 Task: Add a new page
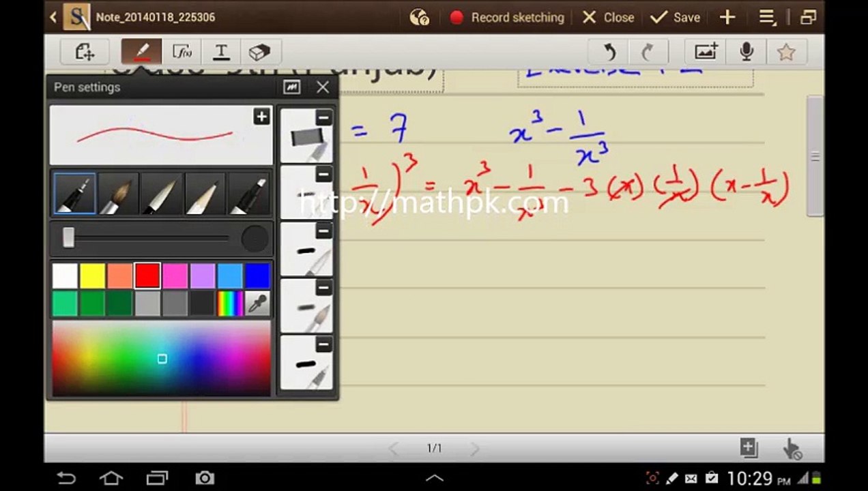coord(749,448)
